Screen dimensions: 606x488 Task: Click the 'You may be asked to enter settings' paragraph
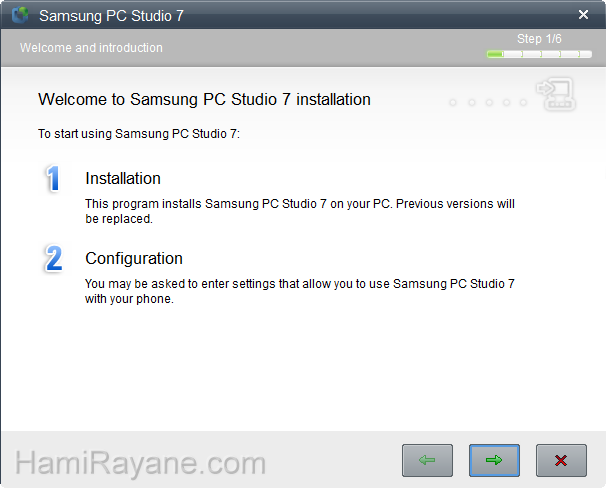coord(300,291)
